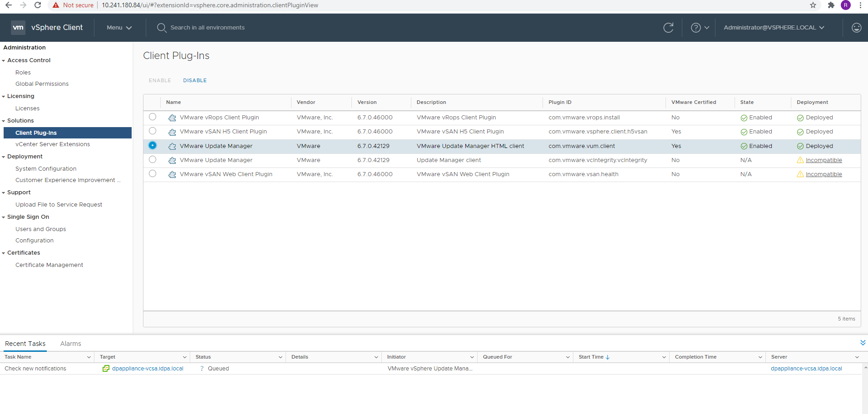Switch to the Alarms tab
Viewport: 868px width, 414px height.
[70, 343]
